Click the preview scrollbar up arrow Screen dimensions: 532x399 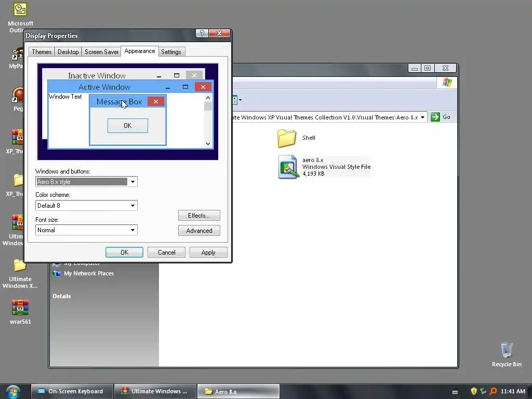(208, 98)
